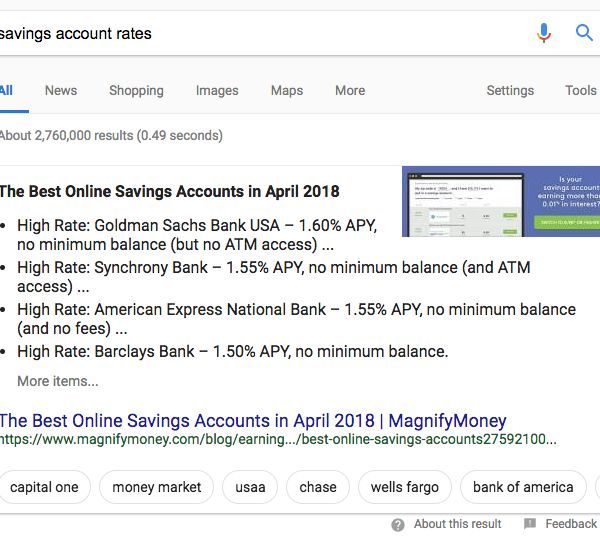The width and height of the screenshot is (600, 541).
Task: Click the microphone voice search icon
Action: click(x=544, y=33)
